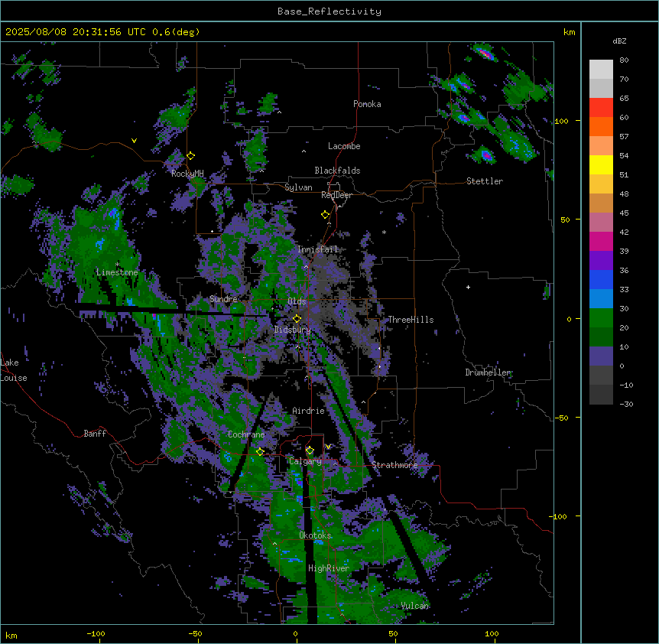
Task: Pick the orange 57–60 dBZ legend swatch
Action: 601,126
